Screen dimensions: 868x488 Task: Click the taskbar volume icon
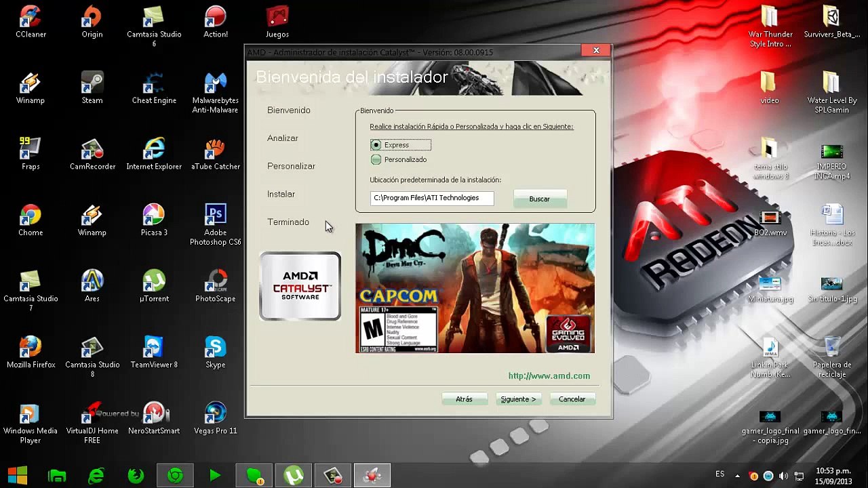tap(784, 476)
